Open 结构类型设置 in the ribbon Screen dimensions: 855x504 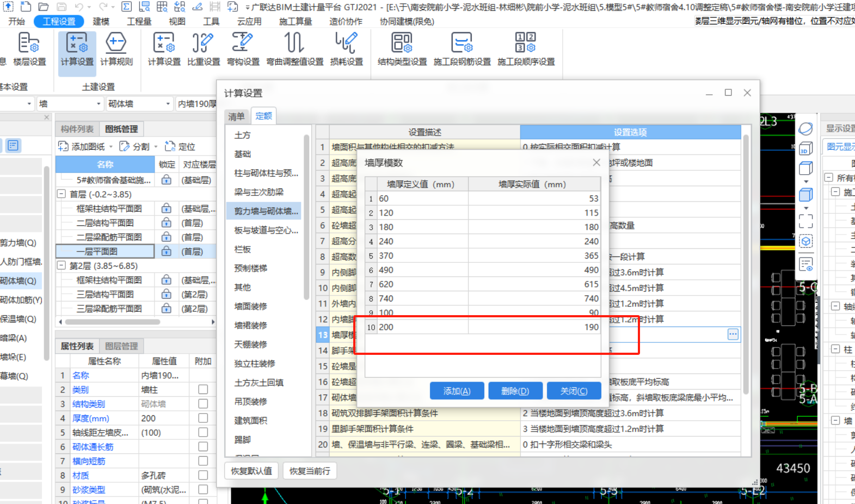[x=402, y=49]
